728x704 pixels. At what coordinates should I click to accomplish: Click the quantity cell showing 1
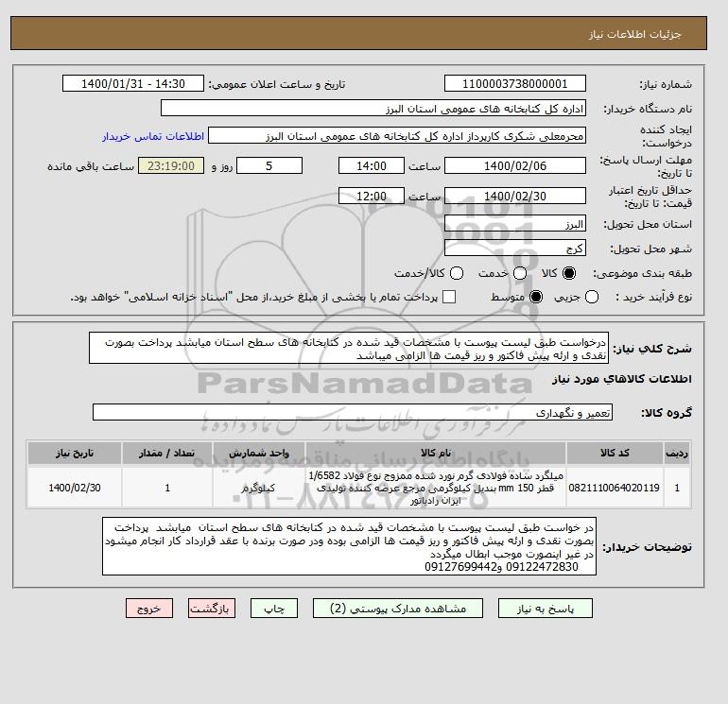coord(167,488)
